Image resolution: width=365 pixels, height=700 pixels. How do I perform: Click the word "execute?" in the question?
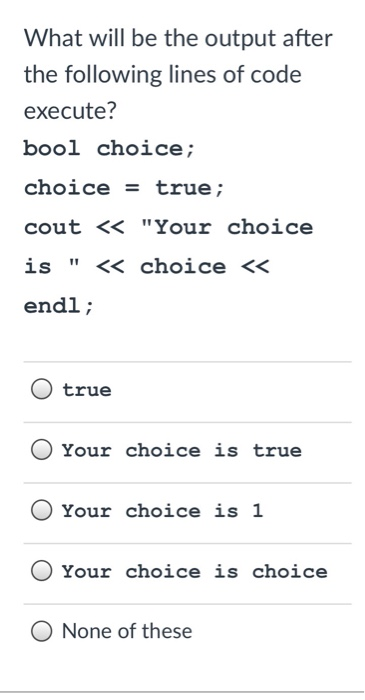[x=70, y=111]
